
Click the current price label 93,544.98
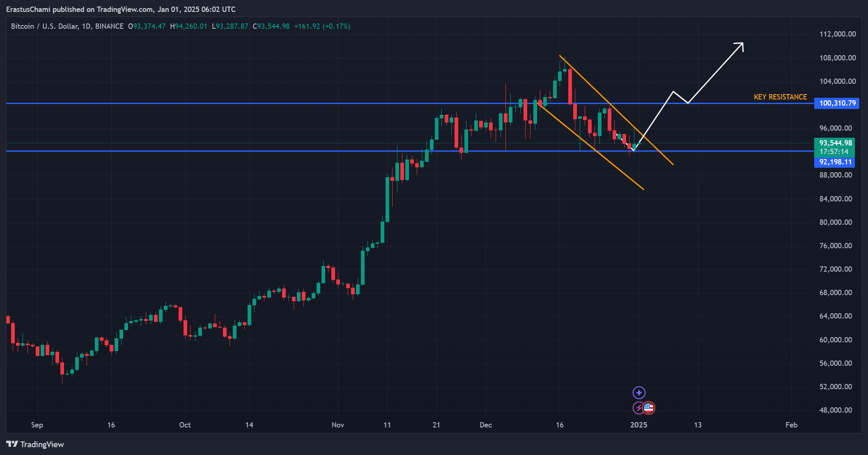835,143
